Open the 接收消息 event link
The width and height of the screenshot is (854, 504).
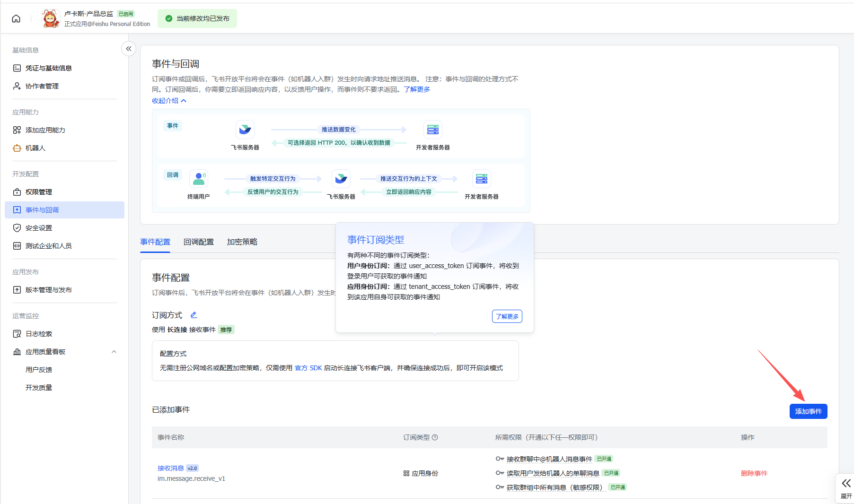tap(171, 468)
